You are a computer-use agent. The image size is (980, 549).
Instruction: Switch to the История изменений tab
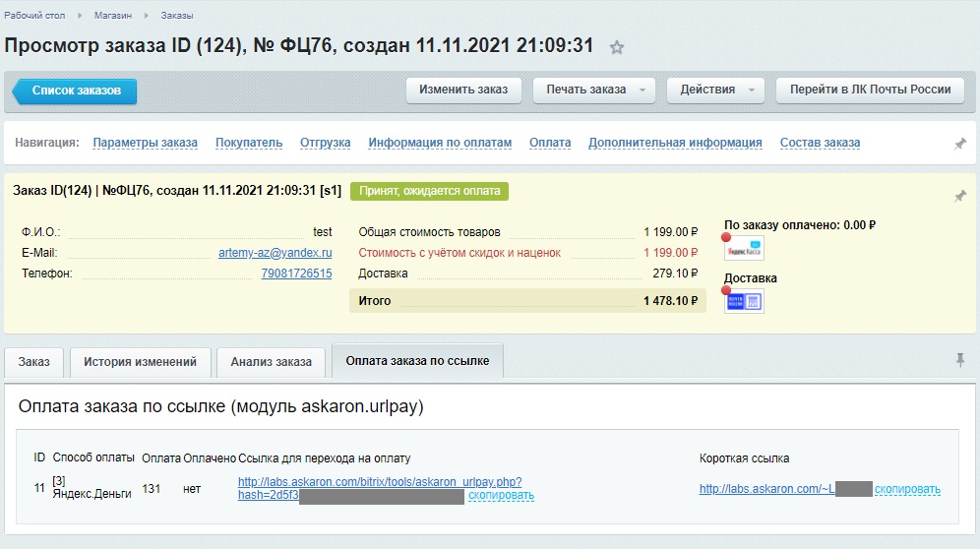tap(140, 362)
